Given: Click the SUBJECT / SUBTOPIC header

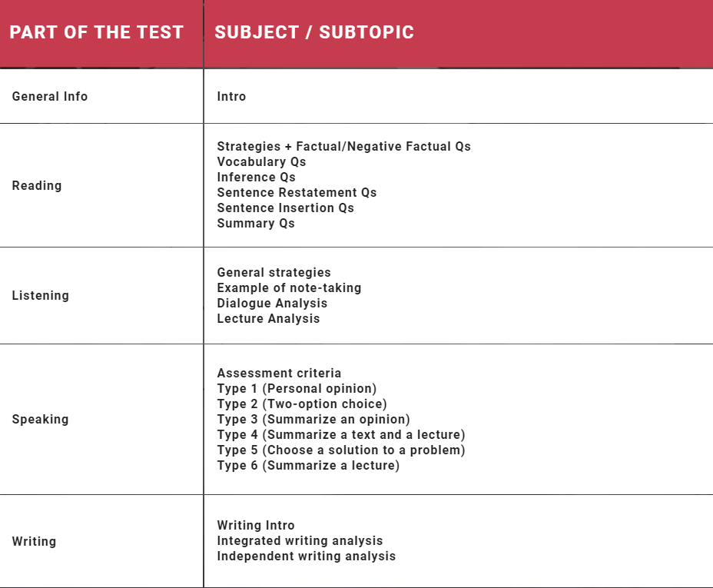Looking at the screenshot, I should (314, 32).
